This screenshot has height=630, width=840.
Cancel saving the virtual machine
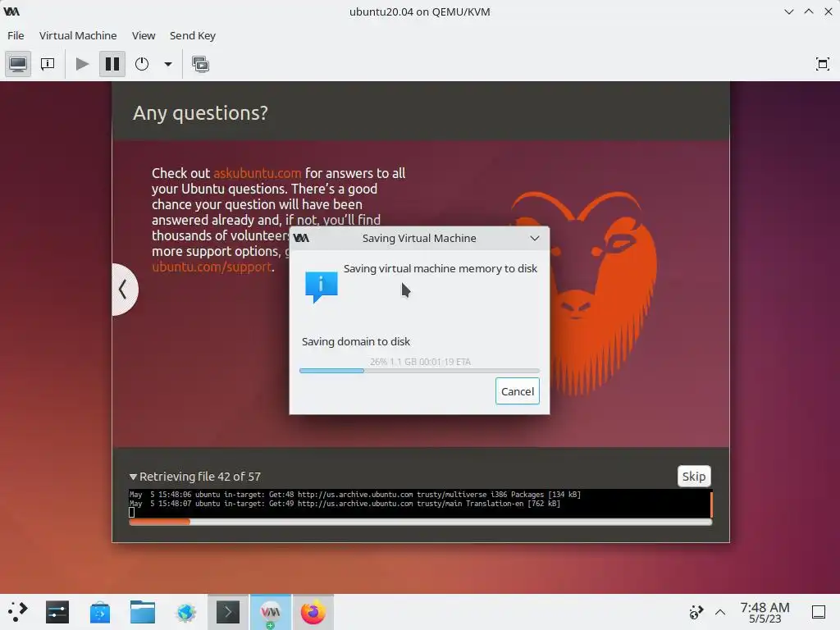[517, 391]
